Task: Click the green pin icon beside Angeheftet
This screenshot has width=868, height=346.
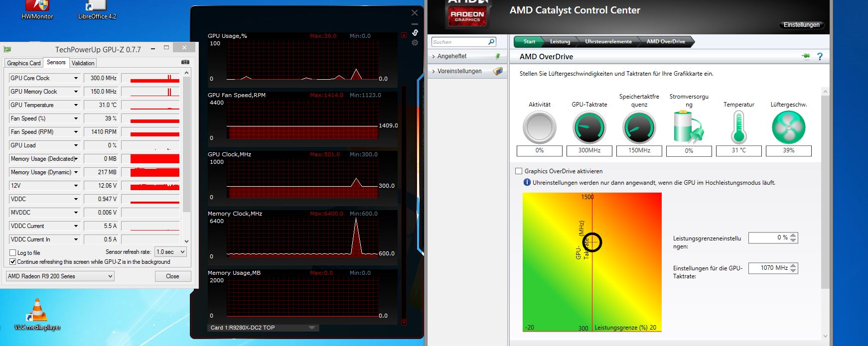Action: pos(497,56)
